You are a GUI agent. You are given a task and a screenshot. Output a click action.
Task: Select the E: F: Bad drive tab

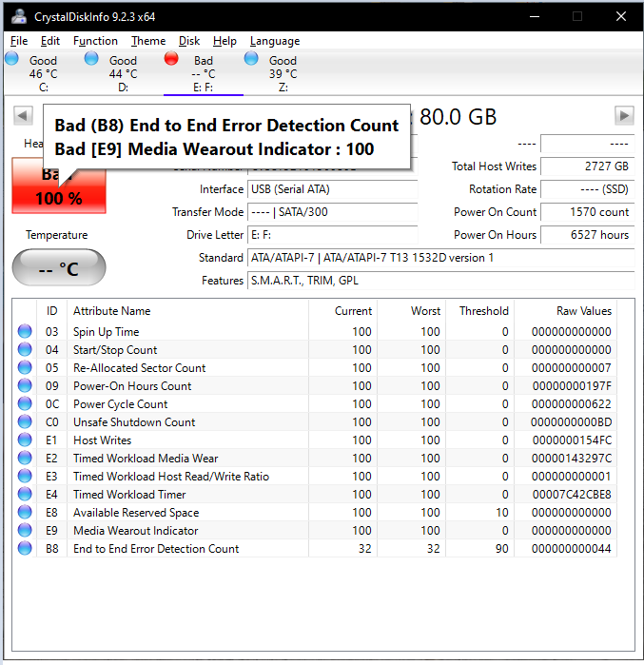click(204, 74)
